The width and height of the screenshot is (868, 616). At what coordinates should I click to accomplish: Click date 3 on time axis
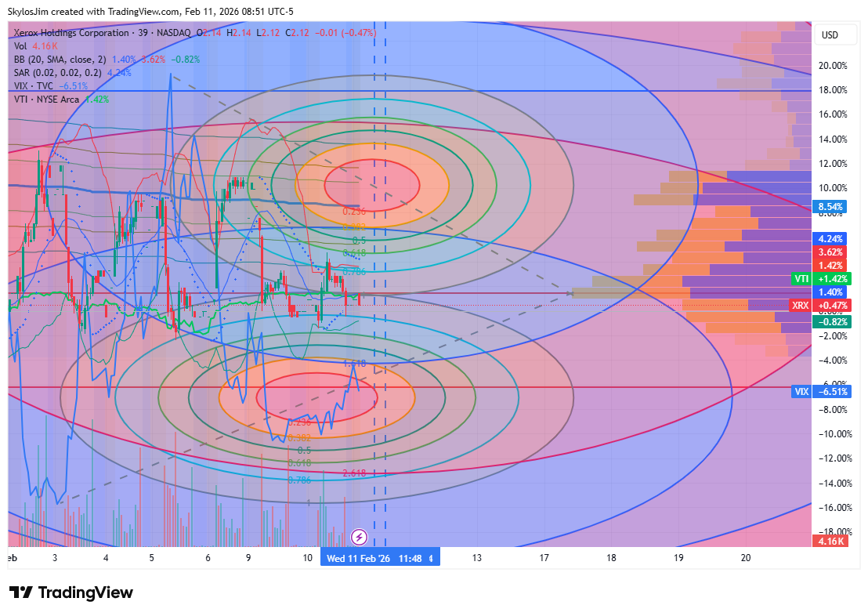(x=55, y=558)
